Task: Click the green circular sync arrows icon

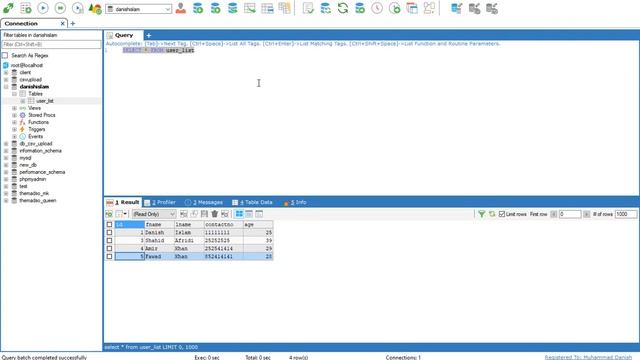Action: pyautogui.click(x=343, y=8)
